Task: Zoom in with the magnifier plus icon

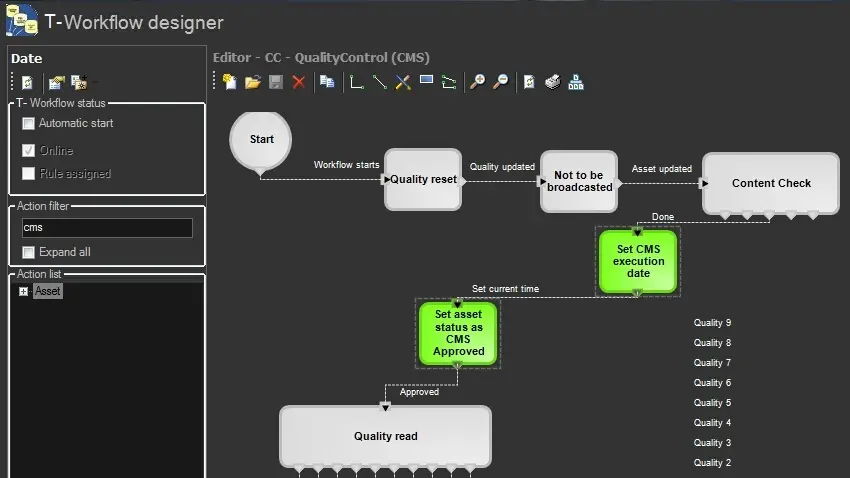Action: tap(478, 82)
